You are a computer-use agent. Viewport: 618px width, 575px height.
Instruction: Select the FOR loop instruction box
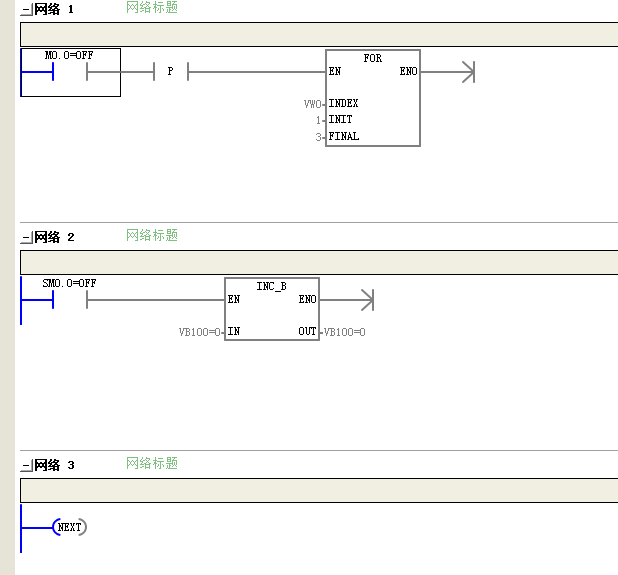373,98
